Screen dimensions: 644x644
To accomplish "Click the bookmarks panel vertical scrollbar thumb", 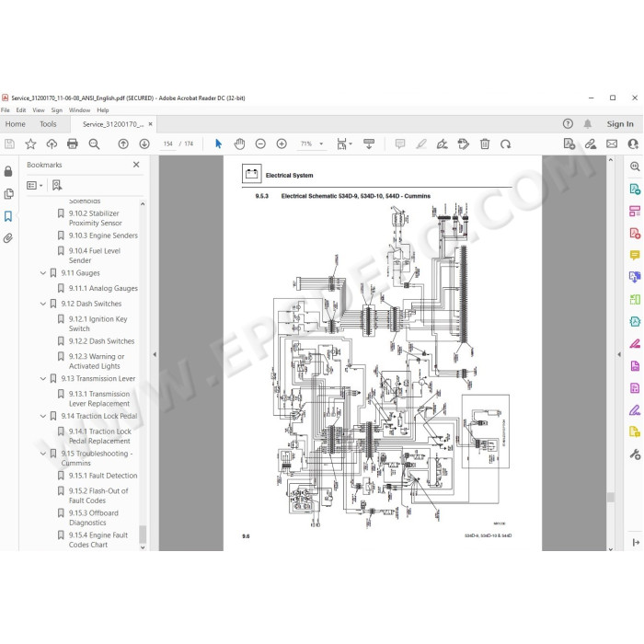I will (143, 534).
